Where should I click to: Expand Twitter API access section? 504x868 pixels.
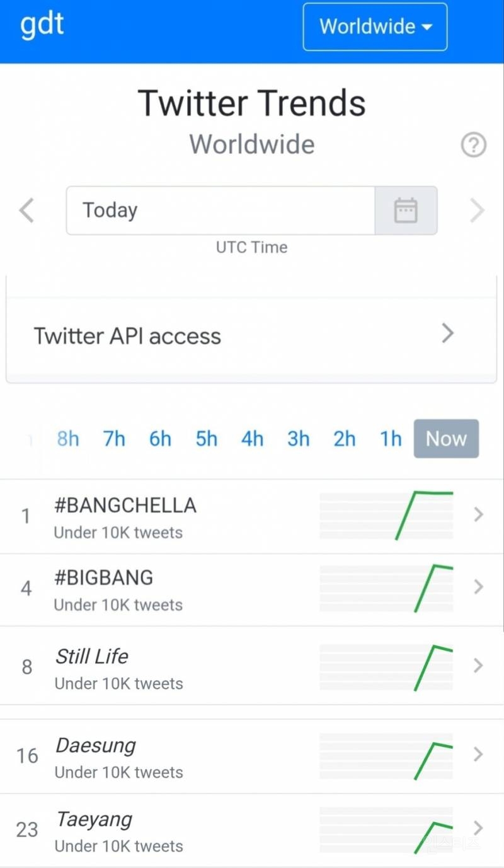447,333
